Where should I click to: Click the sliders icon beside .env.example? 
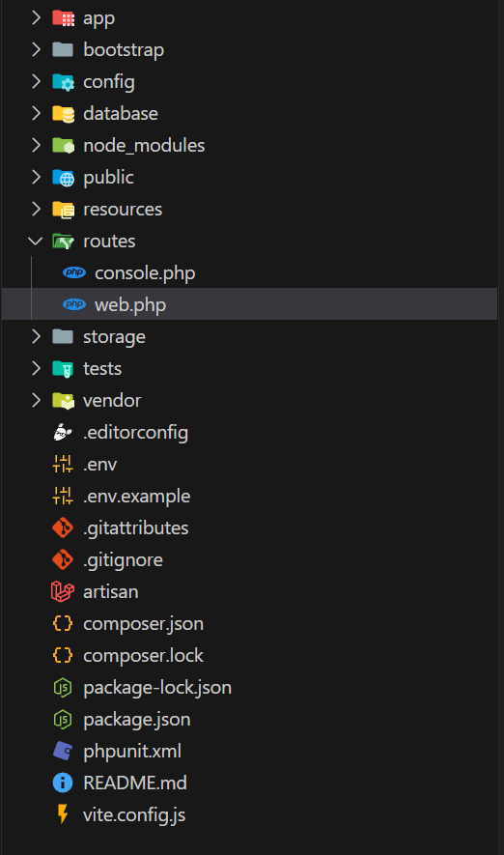(63, 497)
